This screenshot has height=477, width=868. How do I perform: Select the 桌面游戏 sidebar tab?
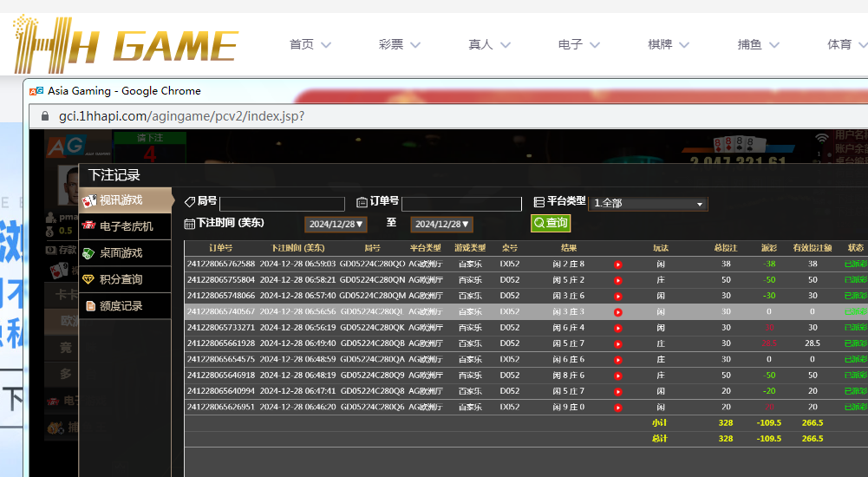[121, 253]
